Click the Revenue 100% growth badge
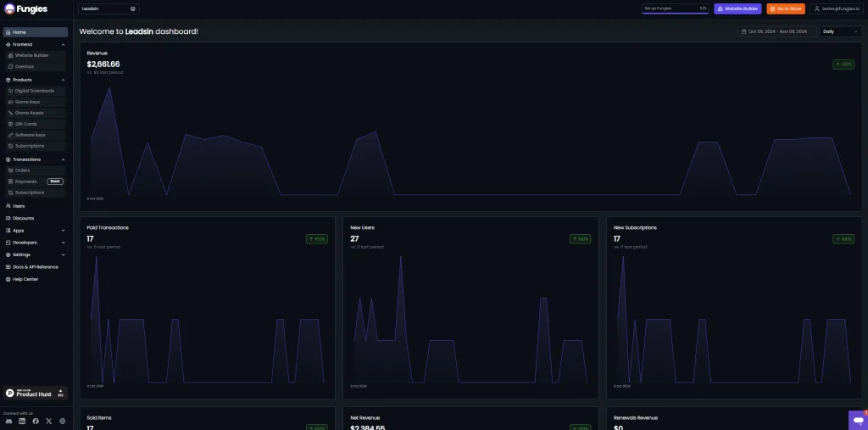The height and width of the screenshot is (430, 868). point(843,64)
